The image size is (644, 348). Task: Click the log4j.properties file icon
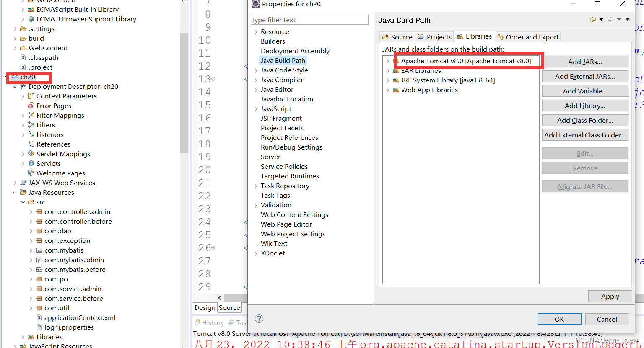[x=39, y=327]
